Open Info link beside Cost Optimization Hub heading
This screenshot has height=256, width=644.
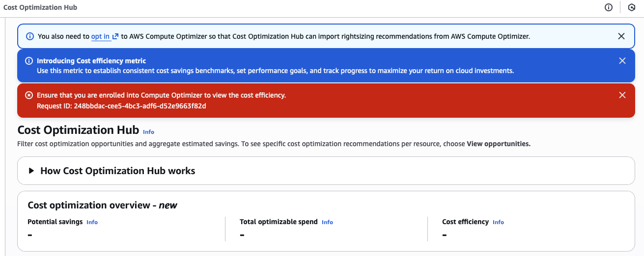(x=148, y=132)
